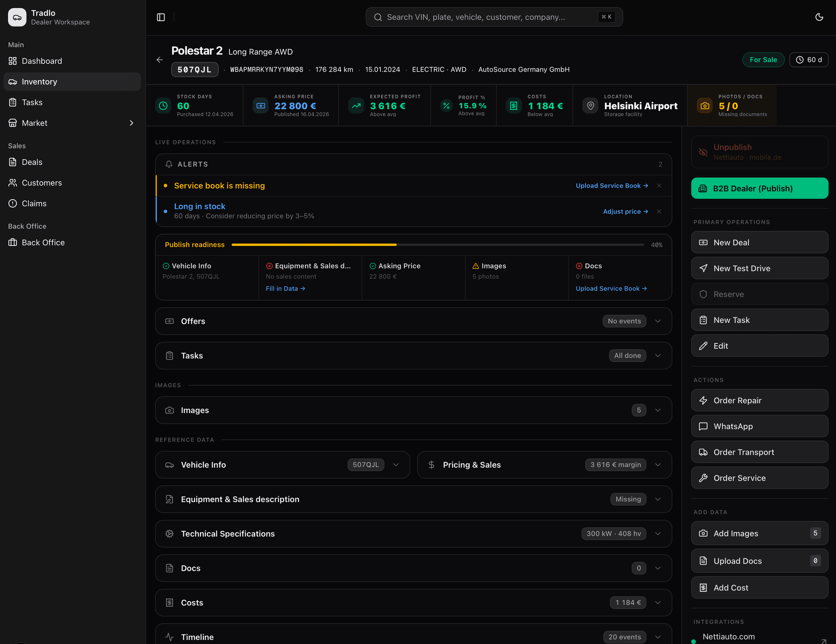The height and width of the screenshot is (644, 836).
Task: Create a New Deal
Action: [760, 242]
